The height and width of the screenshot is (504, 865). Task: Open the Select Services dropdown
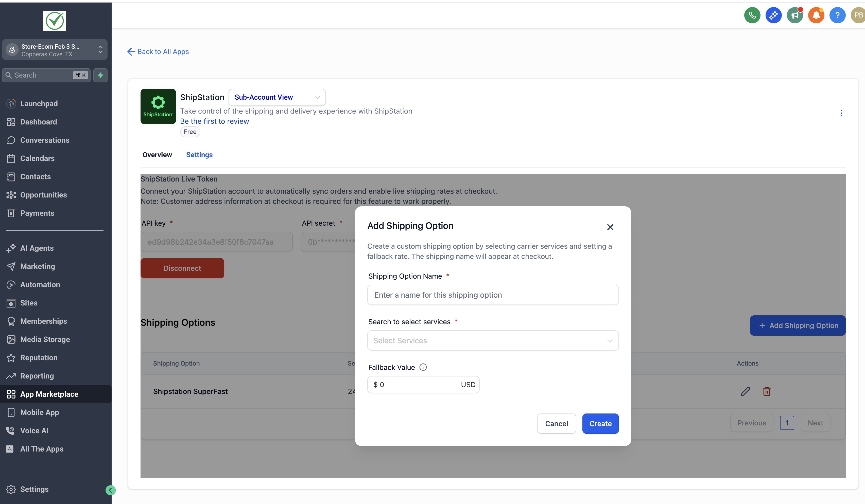point(493,340)
